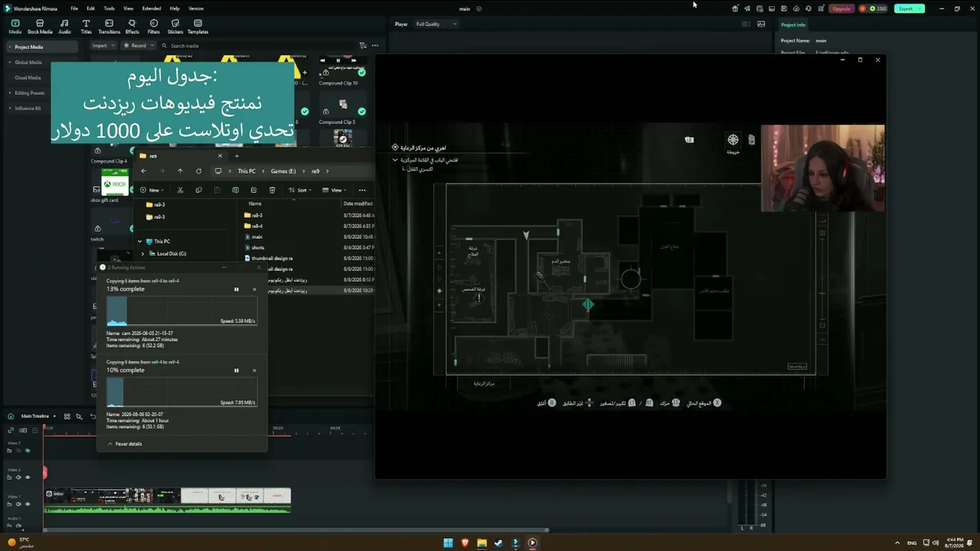Click the Upgrade button
Screen dimensions: 980x551
(841, 8)
